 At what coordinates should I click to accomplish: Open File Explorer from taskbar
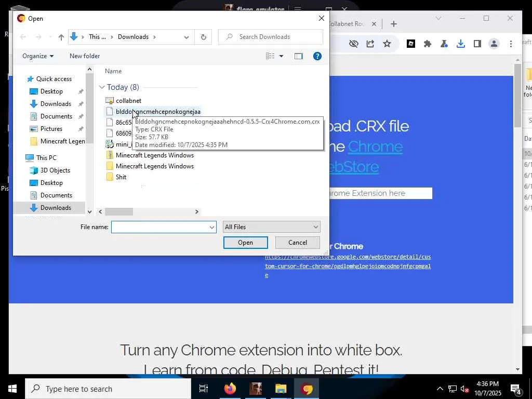pos(281,389)
